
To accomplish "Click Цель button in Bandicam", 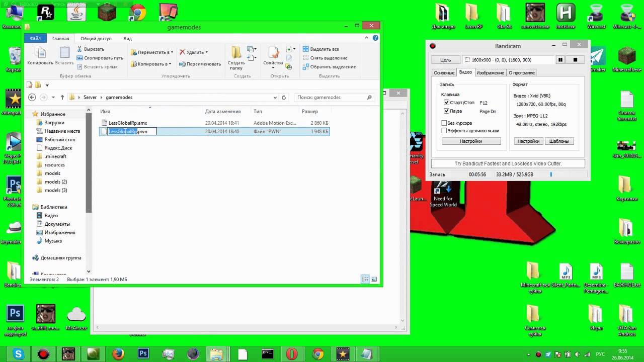I will pyautogui.click(x=446, y=60).
